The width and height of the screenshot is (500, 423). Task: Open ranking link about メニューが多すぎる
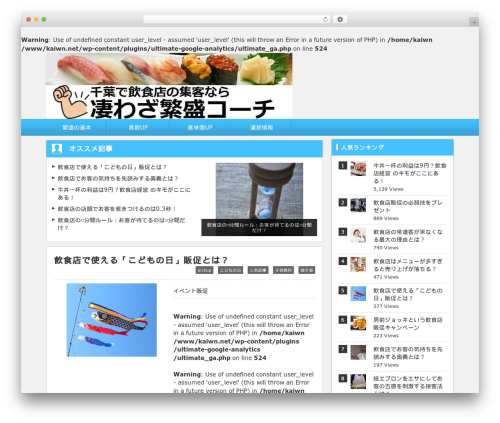point(407,265)
